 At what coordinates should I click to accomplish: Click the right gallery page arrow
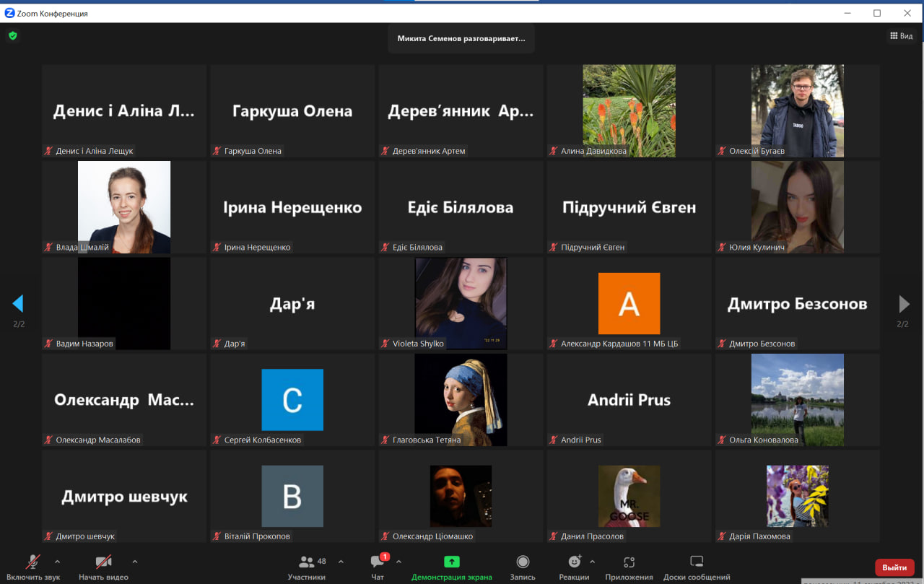[x=903, y=303]
